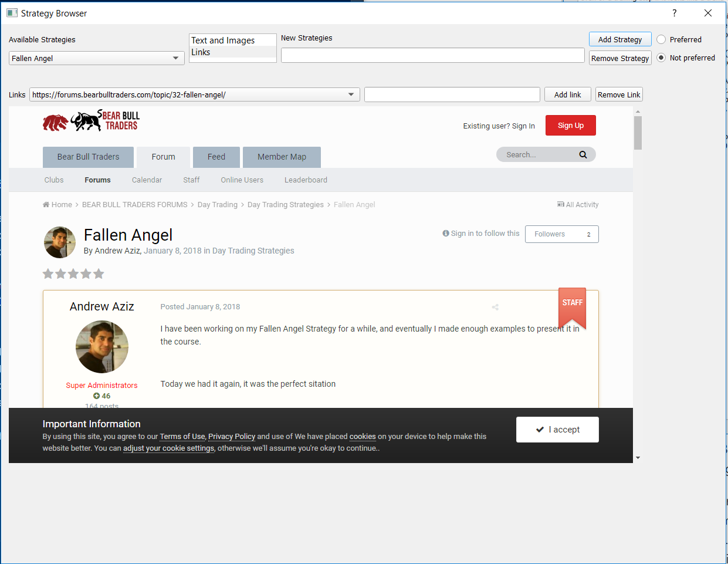728x564 pixels.
Task: Click Day Trading Strategies breadcrumb
Action: point(286,204)
